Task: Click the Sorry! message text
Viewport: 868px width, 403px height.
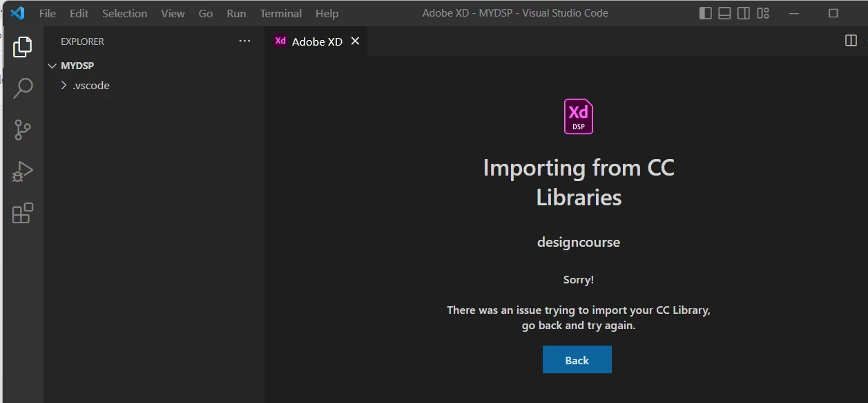Action: (579, 280)
